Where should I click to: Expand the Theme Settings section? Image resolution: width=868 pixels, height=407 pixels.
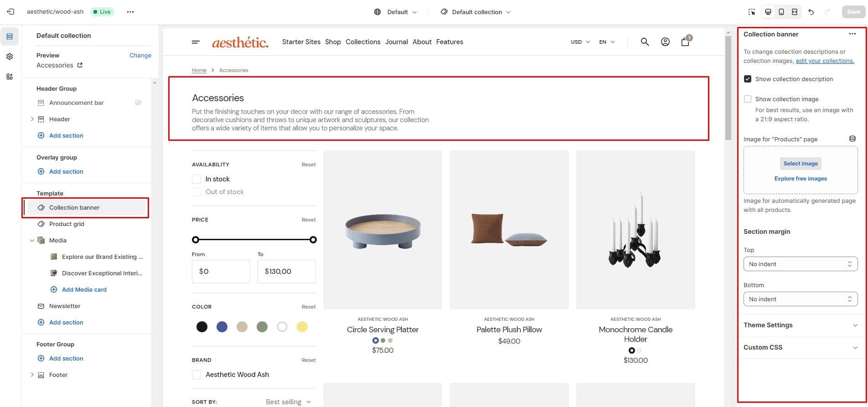800,325
